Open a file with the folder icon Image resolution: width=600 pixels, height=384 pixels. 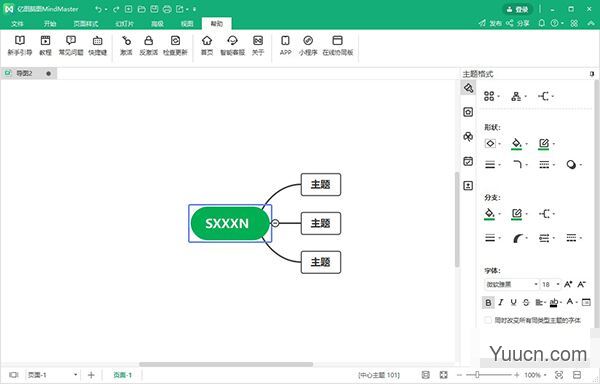[x=142, y=9]
